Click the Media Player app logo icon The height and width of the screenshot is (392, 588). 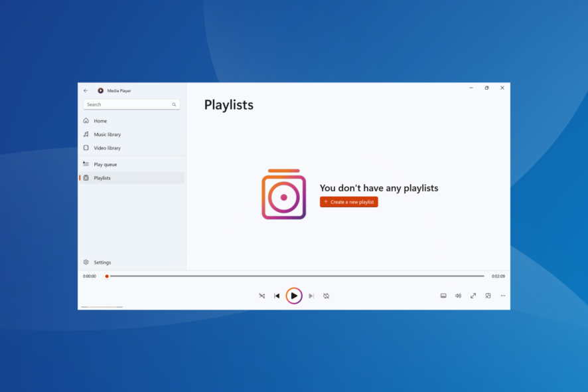(x=100, y=90)
